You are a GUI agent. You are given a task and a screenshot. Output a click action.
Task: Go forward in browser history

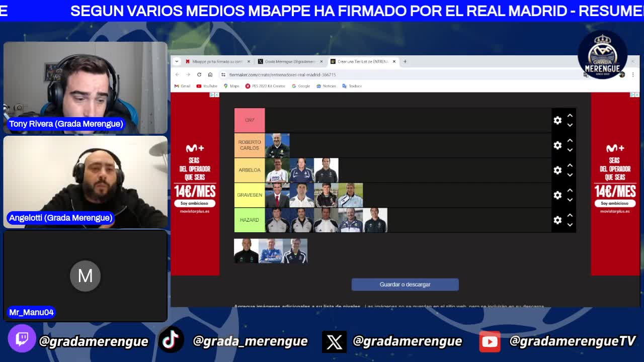(188, 74)
